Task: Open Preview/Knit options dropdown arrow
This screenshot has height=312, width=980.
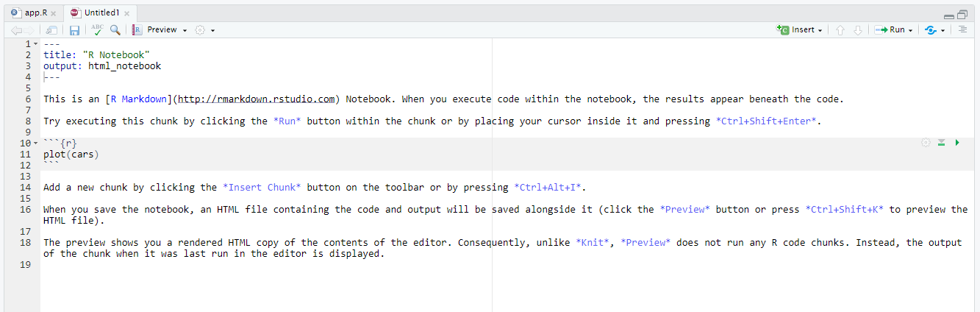Action: tap(185, 30)
